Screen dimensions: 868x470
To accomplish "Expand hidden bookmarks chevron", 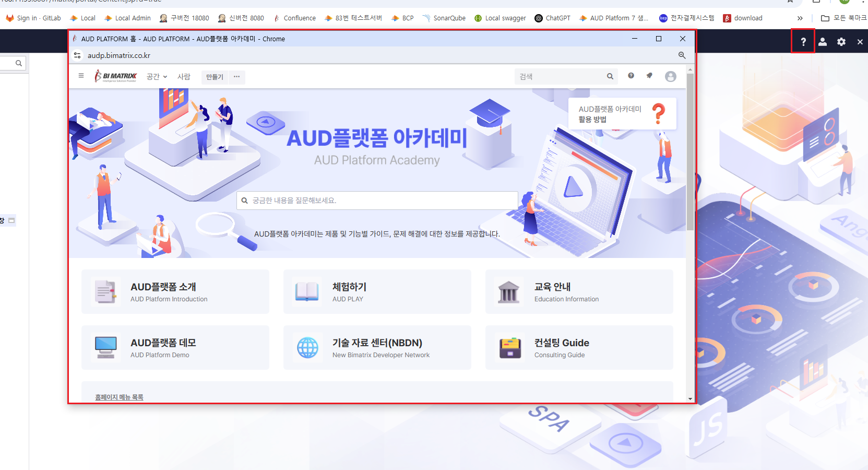I will (800, 18).
